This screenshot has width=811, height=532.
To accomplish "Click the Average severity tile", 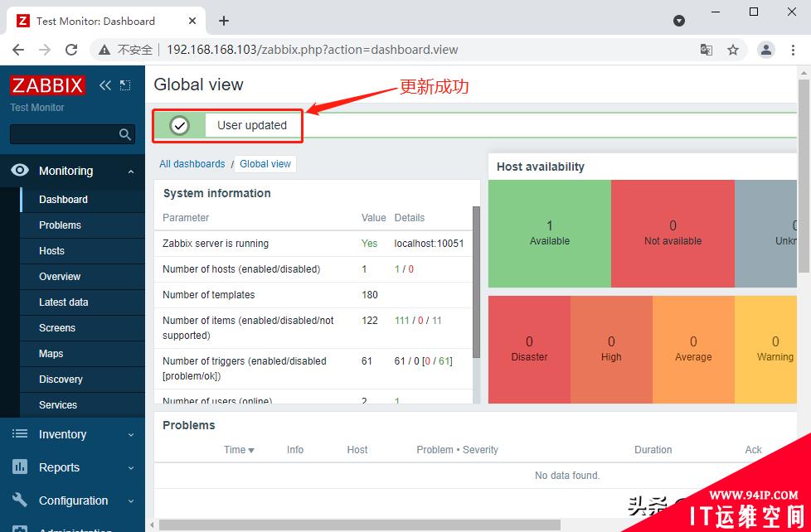I will [693, 349].
